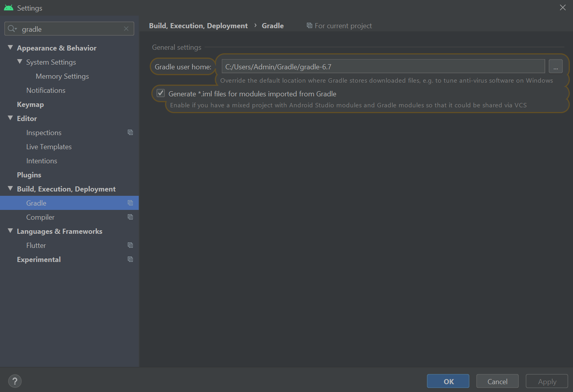Screen dimensions: 573x392
Task: Click the project-level icon beside Gradle row
Action: click(x=131, y=203)
